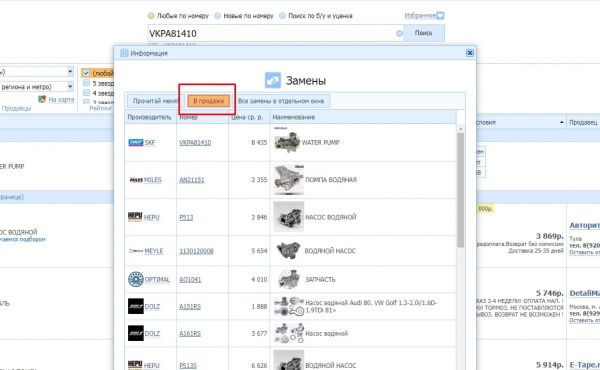Viewport: 600px width, 370px height.
Task: Open the Авторит seller link
Action: 584,225
